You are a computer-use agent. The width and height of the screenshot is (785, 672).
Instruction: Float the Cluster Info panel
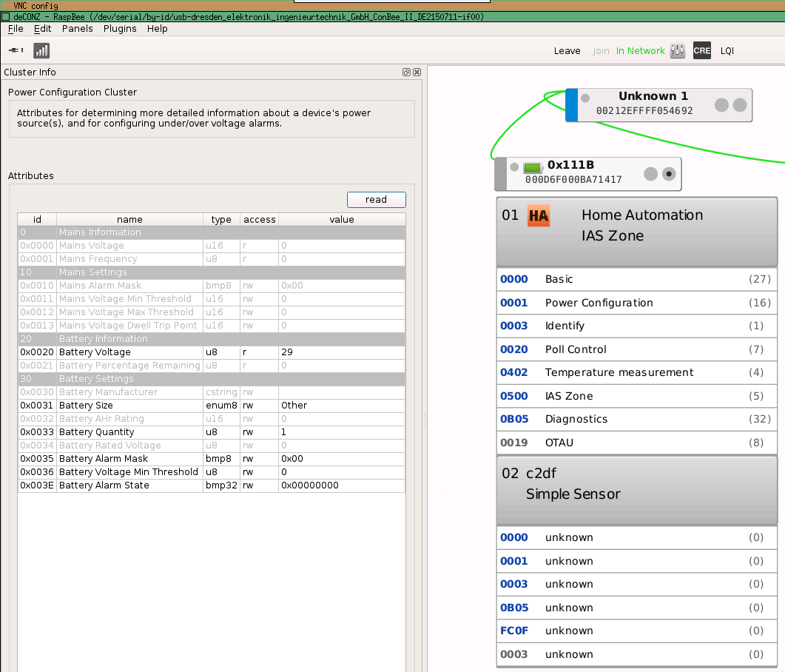click(x=406, y=72)
